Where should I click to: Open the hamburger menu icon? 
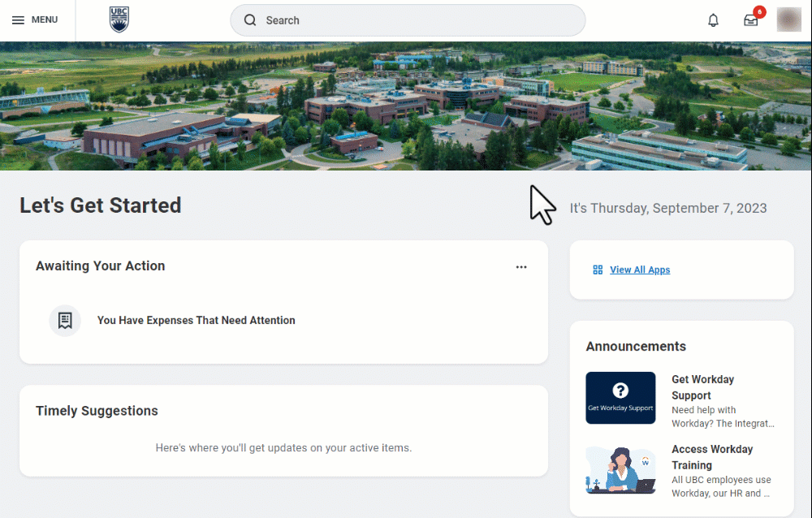[x=18, y=20]
